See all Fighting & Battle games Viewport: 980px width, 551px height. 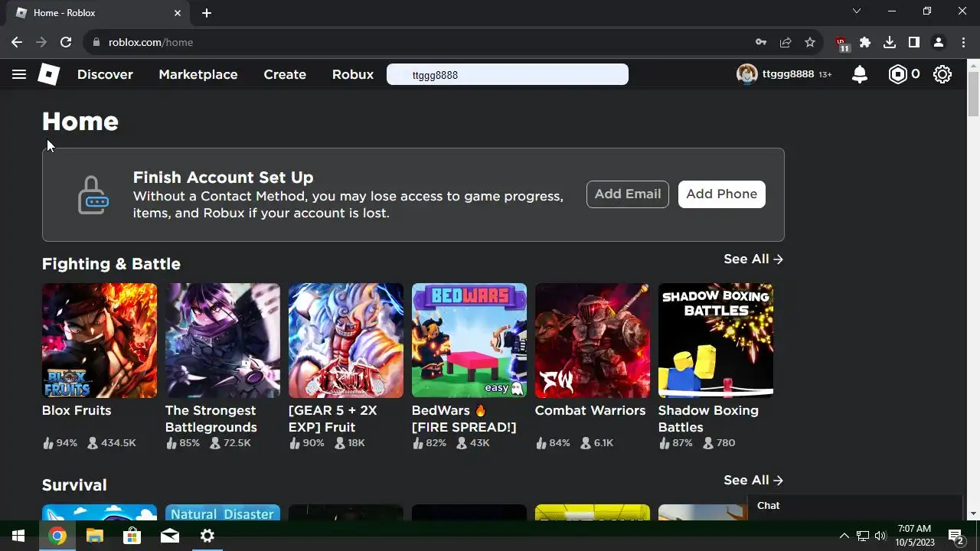click(x=753, y=259)
